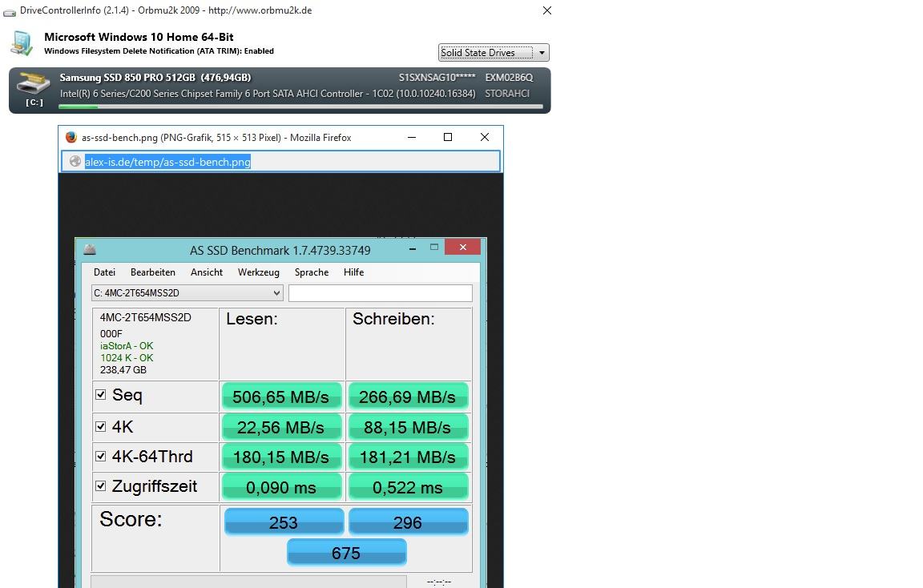Screen dimensions: 923x588
Task: Click 4K write value 88,15 MB/s
Action: coord(408,427)
